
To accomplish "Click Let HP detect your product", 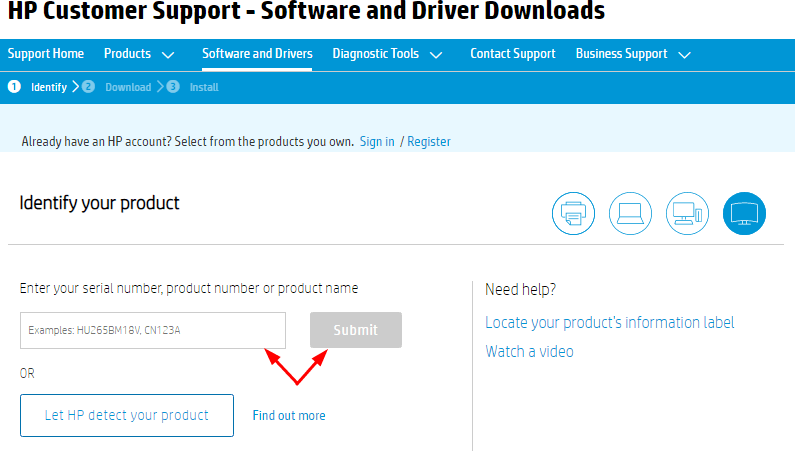I will click(x=127, y=416).
